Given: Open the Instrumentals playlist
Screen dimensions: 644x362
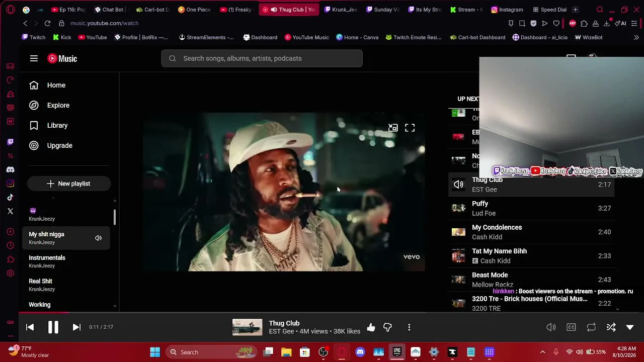Looking at the screenshot, I should (x=66, y=261).
